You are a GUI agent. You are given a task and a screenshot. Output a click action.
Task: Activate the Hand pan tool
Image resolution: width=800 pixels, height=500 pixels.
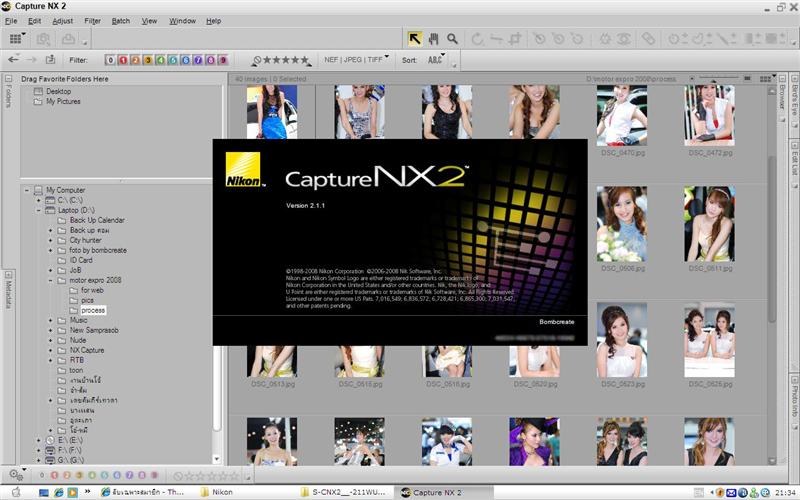[x=434, y=39]
